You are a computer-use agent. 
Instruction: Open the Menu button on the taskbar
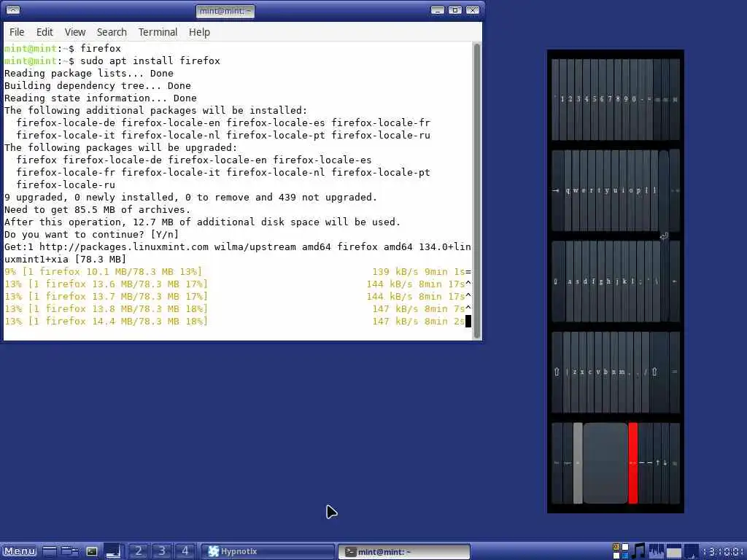20,551
